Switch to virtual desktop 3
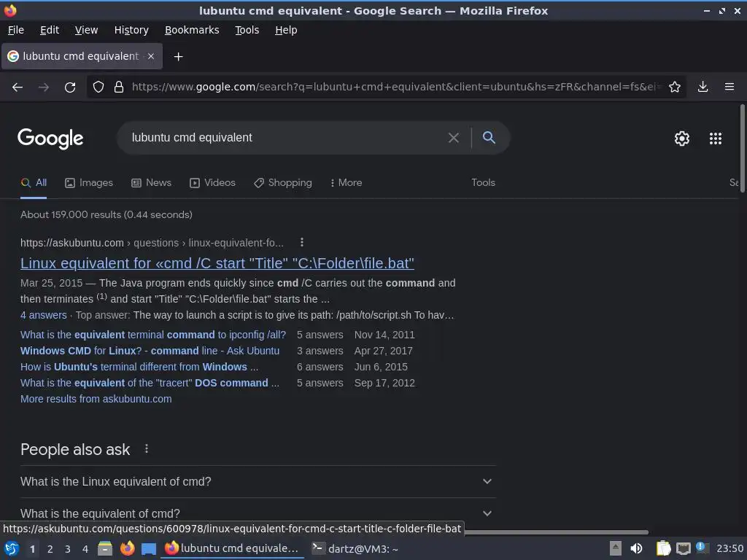Screen dimensions: 747x560 68,549
